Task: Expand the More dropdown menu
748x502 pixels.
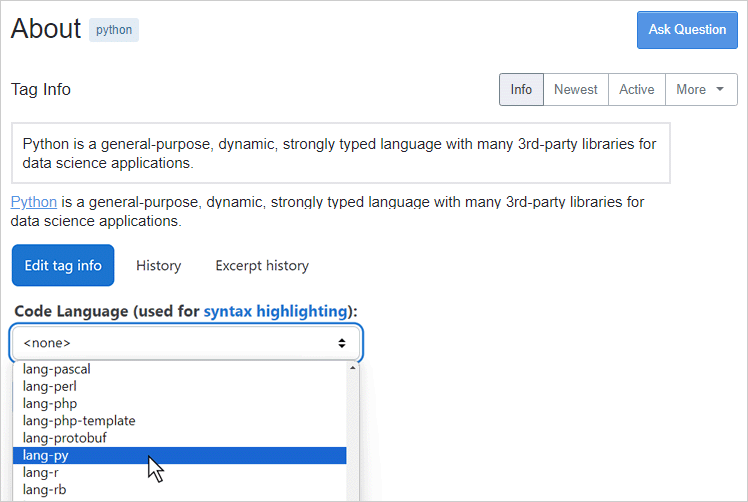Action: click(700, 89)
